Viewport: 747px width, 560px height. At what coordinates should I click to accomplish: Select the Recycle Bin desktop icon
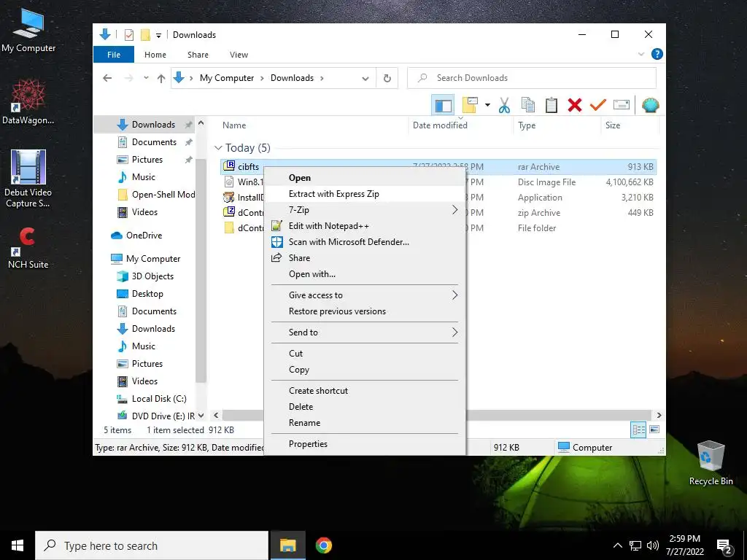pos(711,463)
